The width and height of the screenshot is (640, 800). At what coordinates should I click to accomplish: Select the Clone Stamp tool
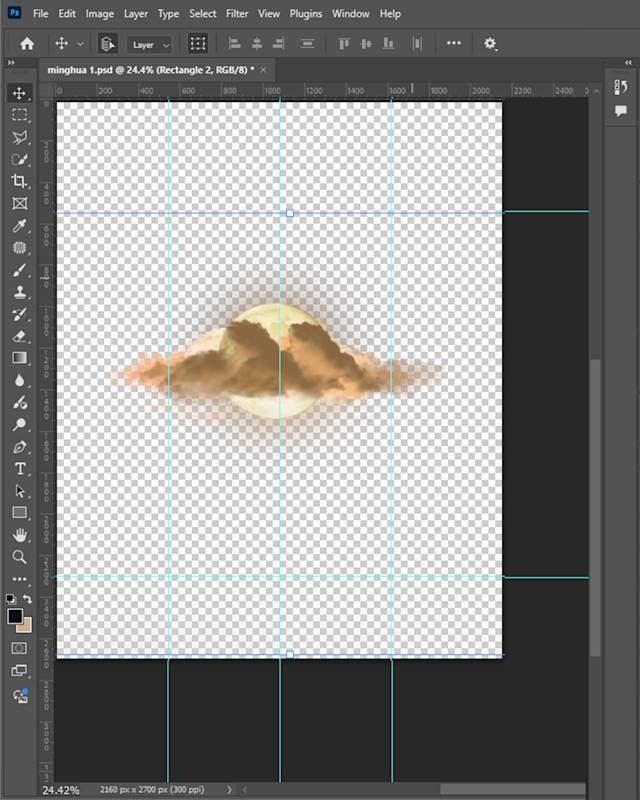click(x=19, y=292)
